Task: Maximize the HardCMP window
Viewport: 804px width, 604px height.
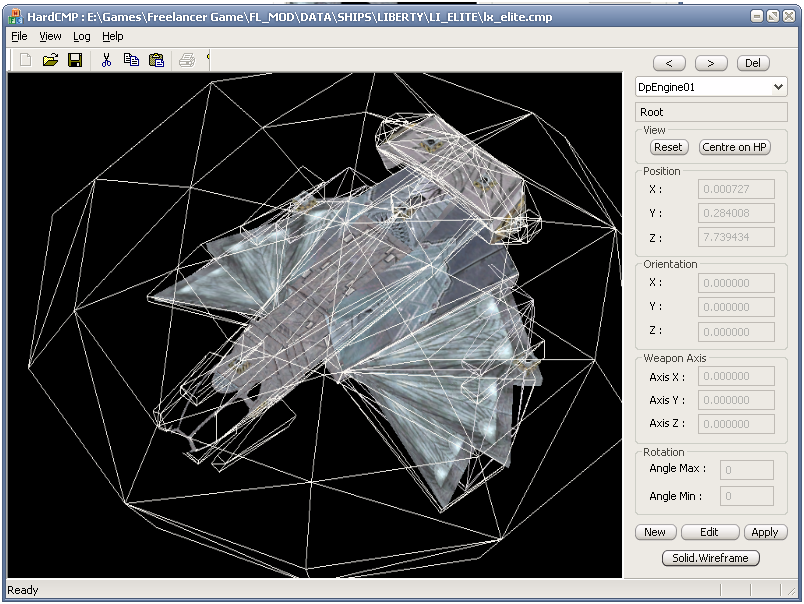Action: coord(773,16)
